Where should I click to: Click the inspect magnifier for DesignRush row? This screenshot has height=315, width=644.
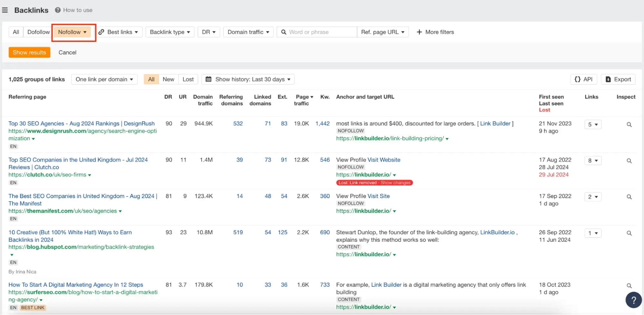[629, 125]
